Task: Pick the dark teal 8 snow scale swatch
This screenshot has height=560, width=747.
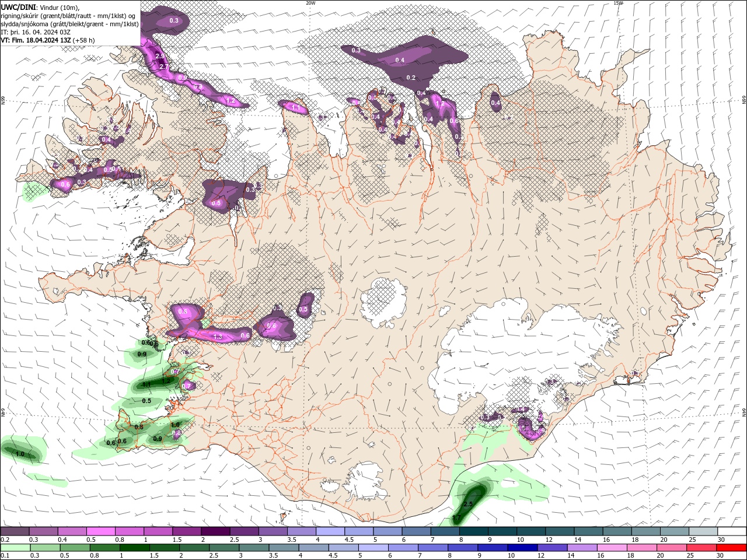Action: click(x=474, y=531)
